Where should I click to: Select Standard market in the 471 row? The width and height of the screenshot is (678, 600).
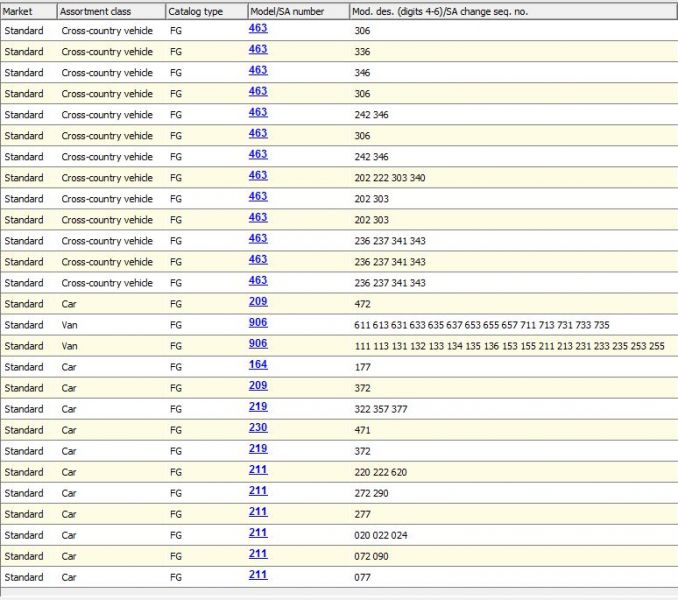click(x=24, y=431)
